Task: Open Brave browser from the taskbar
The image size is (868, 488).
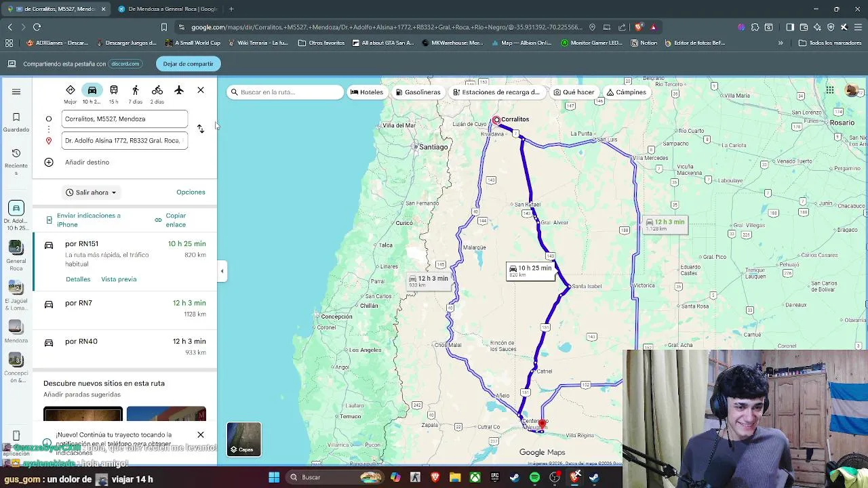Action: coord(435,478)
